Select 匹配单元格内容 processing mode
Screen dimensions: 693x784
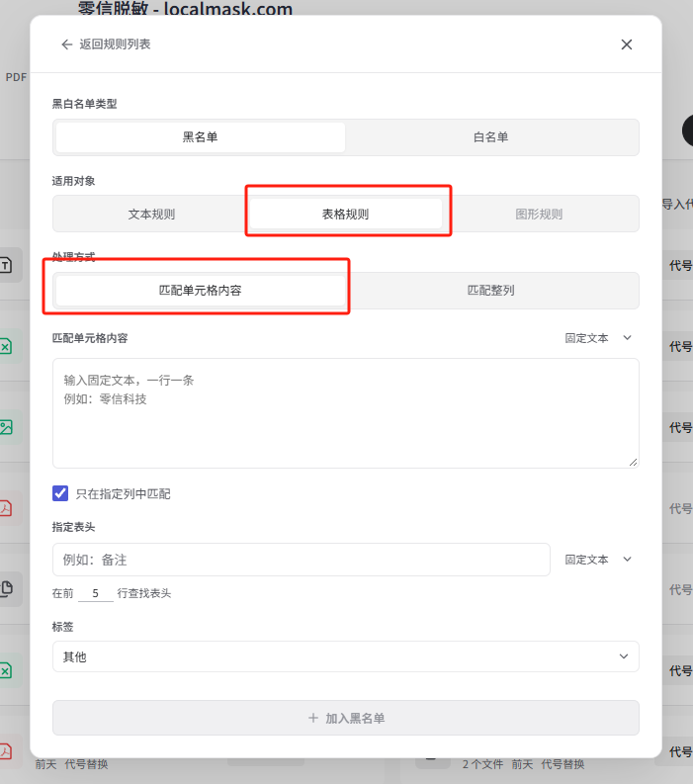[201, 291]
